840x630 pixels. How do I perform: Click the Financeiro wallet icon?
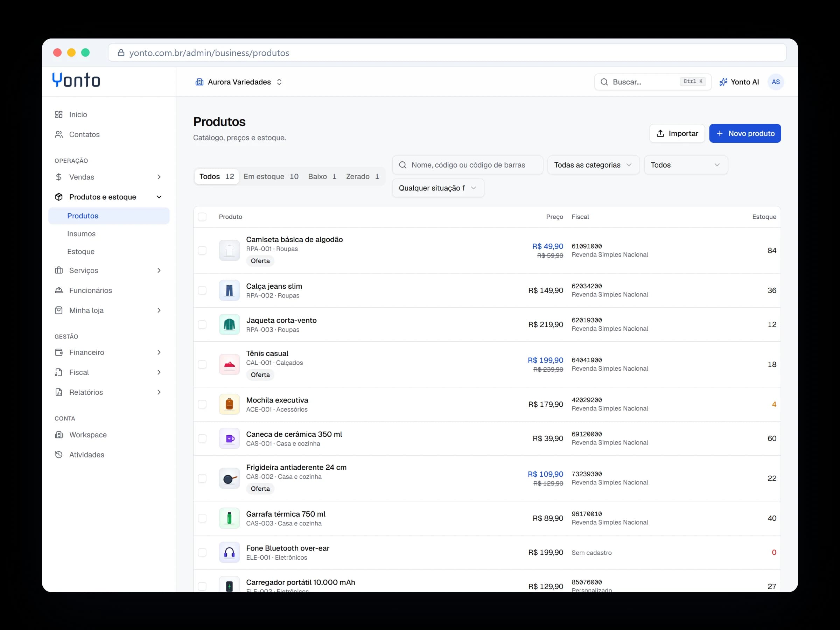[58, 352]
